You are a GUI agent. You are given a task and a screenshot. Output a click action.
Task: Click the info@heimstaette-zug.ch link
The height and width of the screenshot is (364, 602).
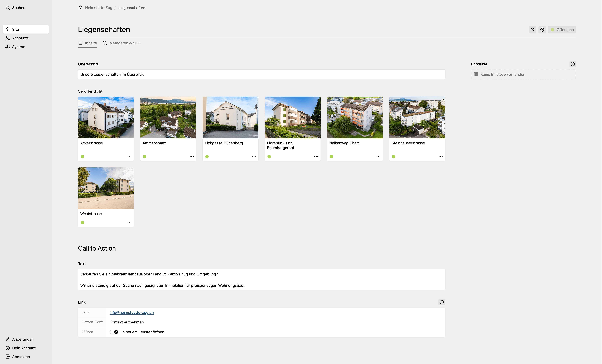[x=132, y=312]
